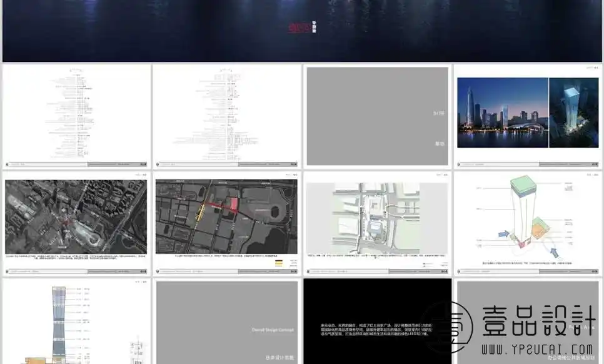Open the gray Overall Design Concept slide
The image size is (604, 364).
[x=226, y=321]
